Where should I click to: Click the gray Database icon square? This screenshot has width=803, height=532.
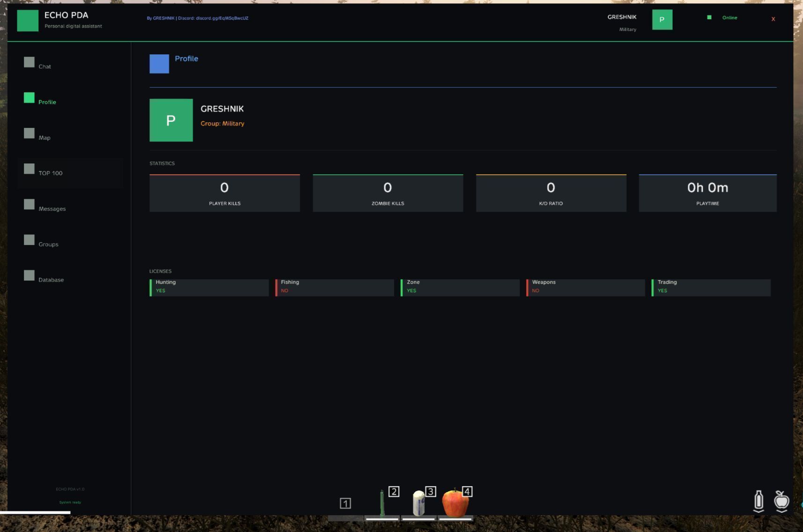29,276
